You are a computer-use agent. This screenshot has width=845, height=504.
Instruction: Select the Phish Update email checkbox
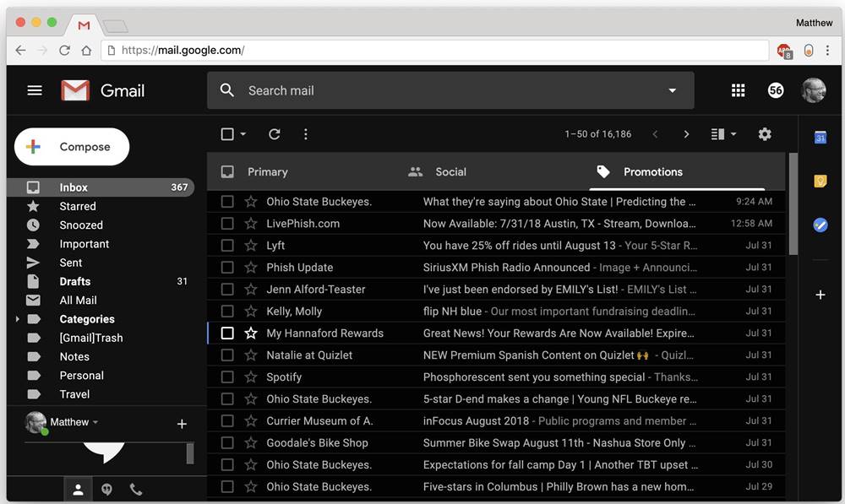point(227,268)
